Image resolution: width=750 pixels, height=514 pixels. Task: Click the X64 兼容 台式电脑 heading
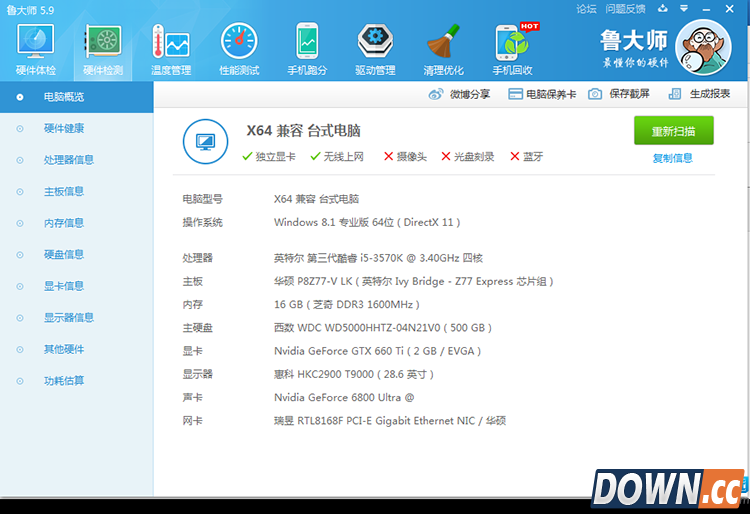click(303, 131)
